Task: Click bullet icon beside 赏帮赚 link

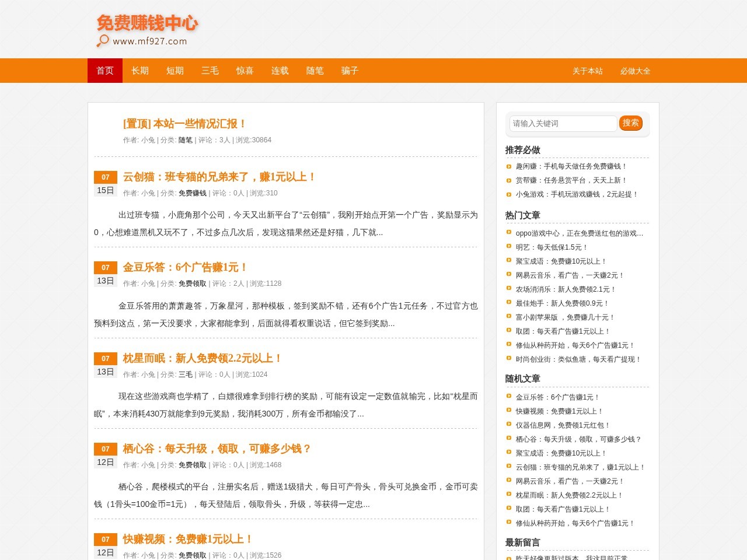Action: click(x=509, y=180)
